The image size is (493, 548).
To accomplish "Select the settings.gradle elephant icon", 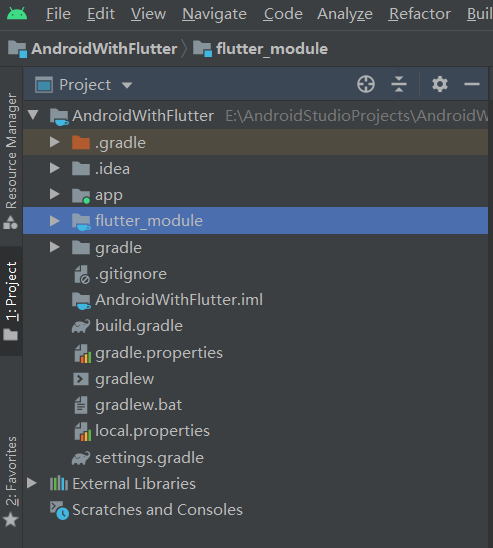I will click(x=81, y=458).
